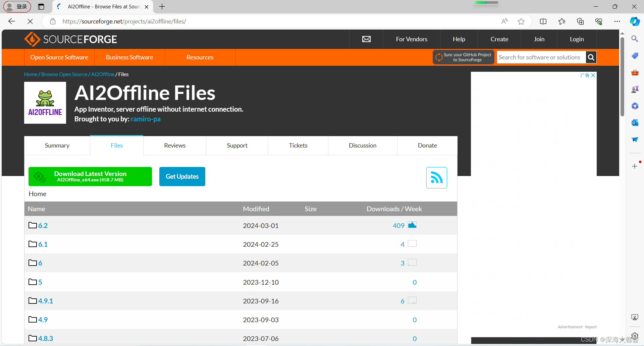
Task: Open sidebar tools briefcase icon
Action: click(635, 72)
